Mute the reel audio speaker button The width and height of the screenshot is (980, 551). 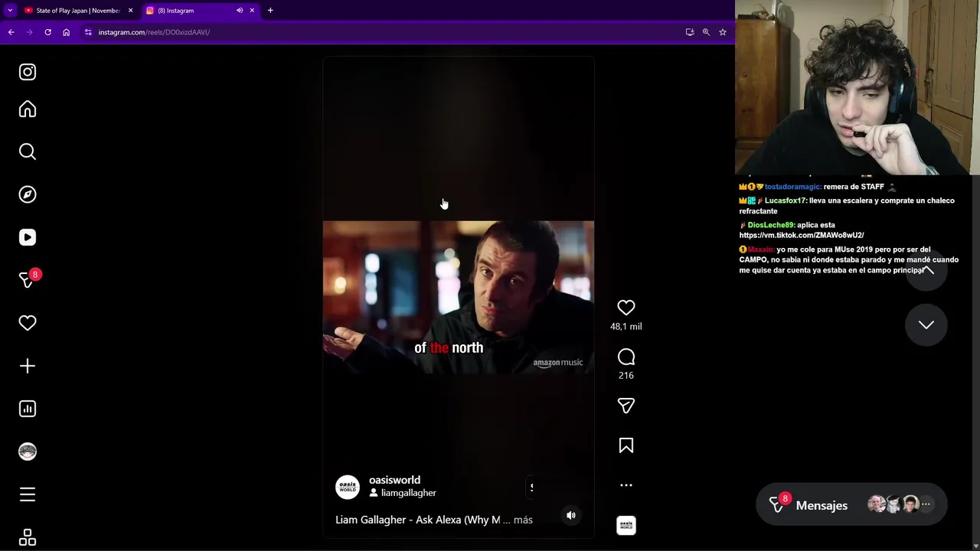[571, 515]
